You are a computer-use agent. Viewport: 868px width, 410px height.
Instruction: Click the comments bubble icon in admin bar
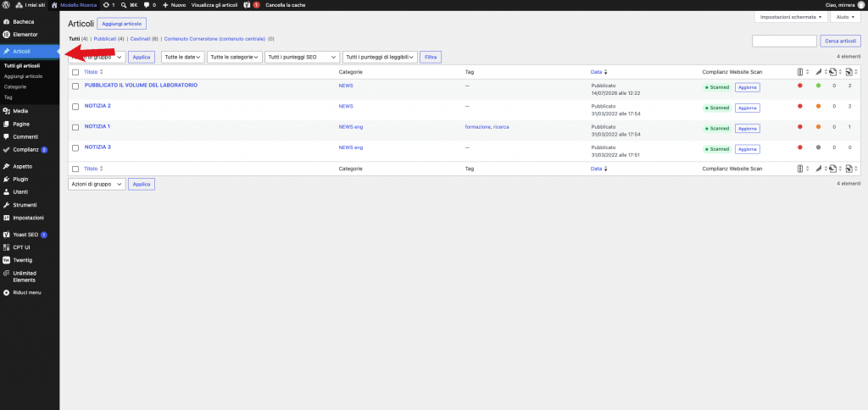pyautogui.click(x=146, y=4)
